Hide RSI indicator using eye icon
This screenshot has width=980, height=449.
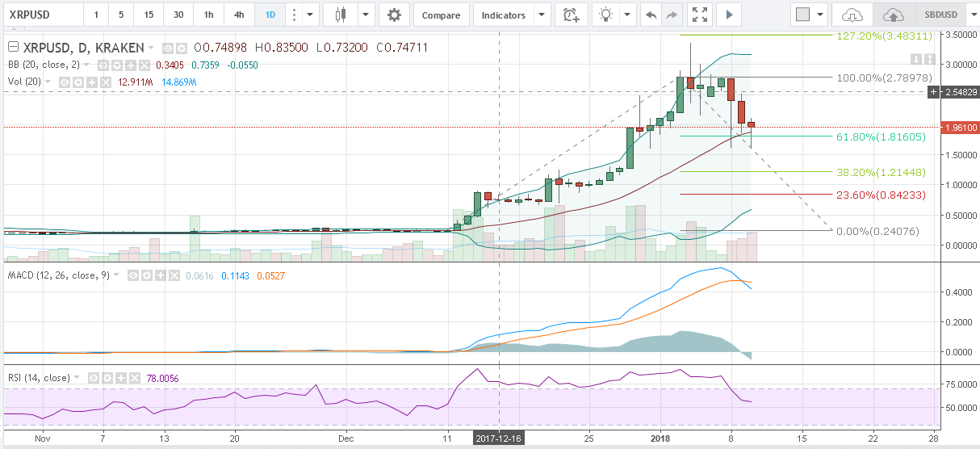94,378
